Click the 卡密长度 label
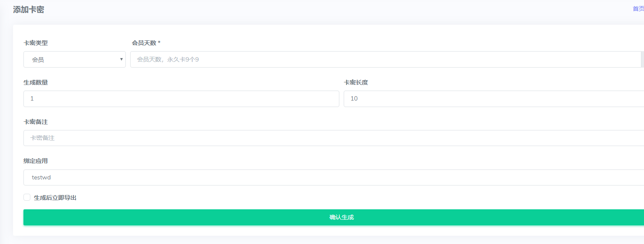The height and width of the screenshot is (244, 644). coord(356,82)
